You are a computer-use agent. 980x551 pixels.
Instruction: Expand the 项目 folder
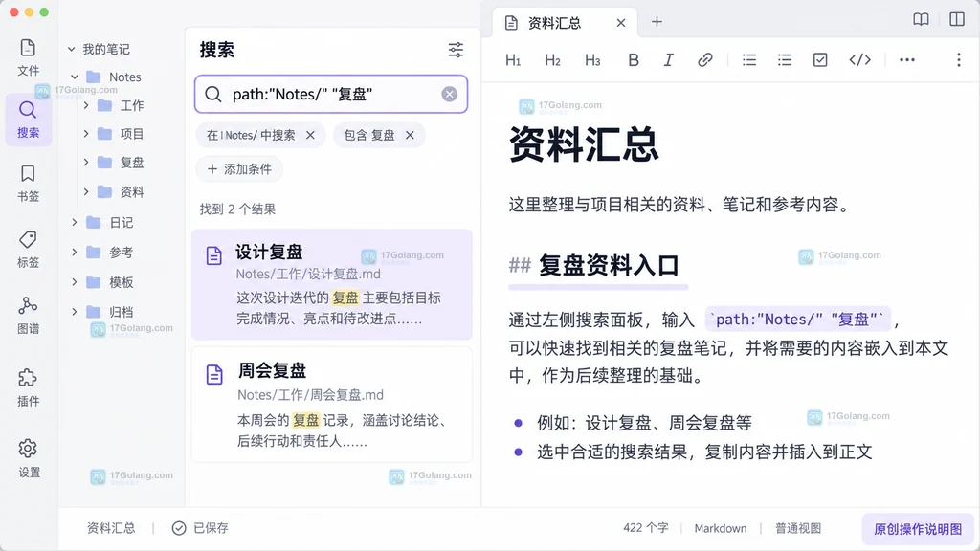tap(86, 134)
